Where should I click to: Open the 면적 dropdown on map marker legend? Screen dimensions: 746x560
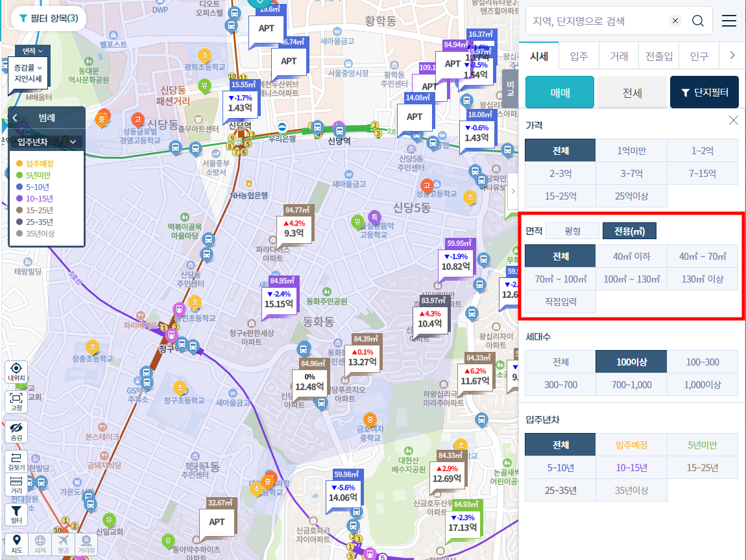[x=32, y=51]
